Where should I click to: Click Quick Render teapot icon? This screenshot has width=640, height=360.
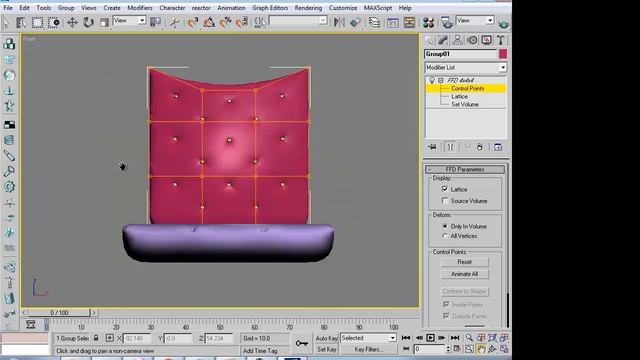pyautogui.click(x=504, y=23)
